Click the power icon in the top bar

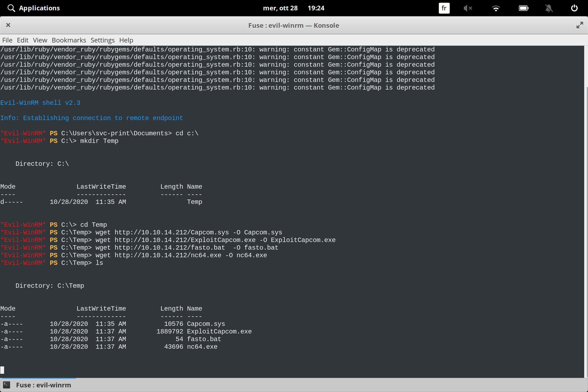(x=574, y=8)
